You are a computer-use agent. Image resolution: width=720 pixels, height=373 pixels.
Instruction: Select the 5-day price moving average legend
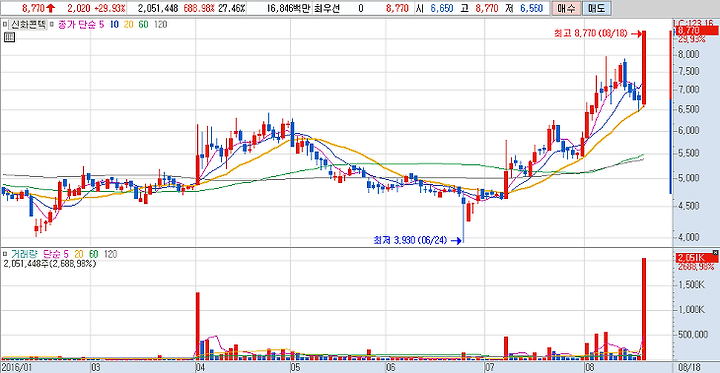(101, 25)
